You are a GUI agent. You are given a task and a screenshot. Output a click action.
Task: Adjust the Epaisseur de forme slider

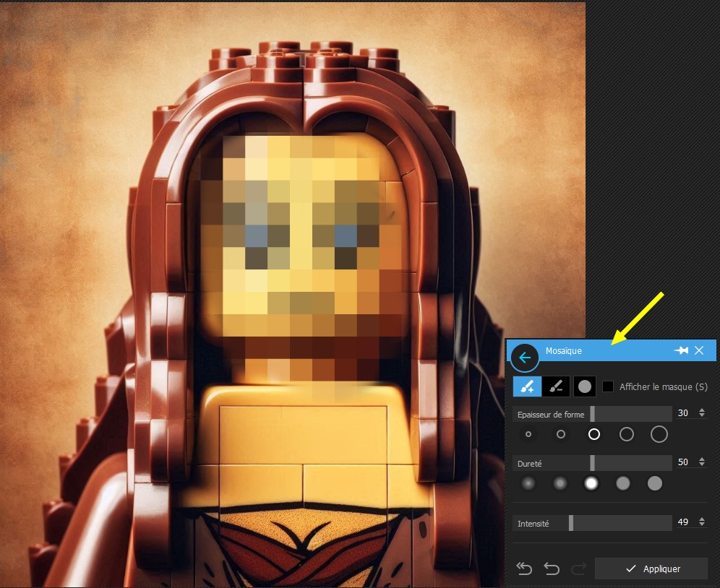[592, 414]
